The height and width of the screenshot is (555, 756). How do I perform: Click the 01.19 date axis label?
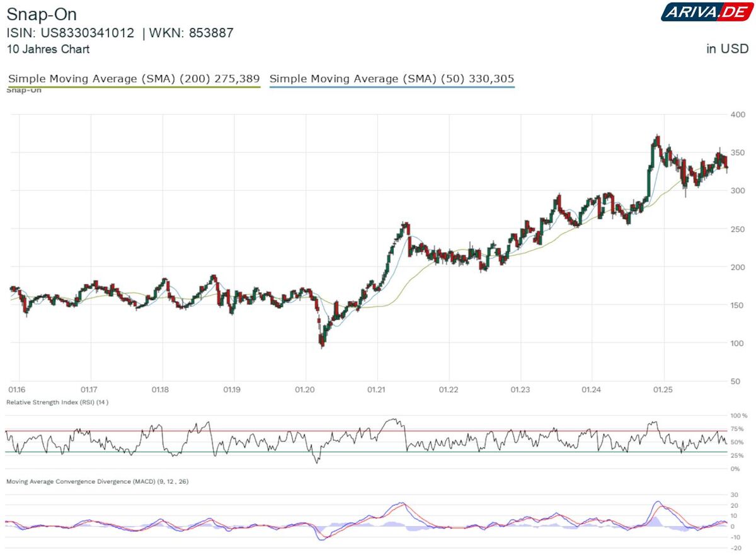(232, 391)
